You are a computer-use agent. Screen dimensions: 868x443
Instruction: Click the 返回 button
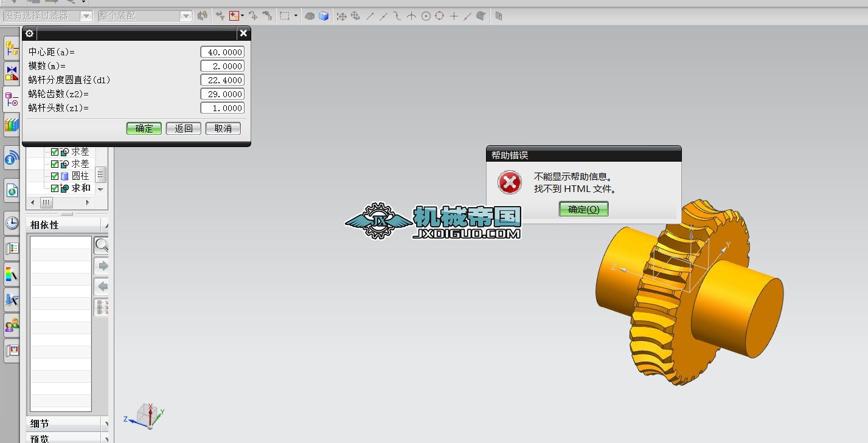tap(184, 128)
